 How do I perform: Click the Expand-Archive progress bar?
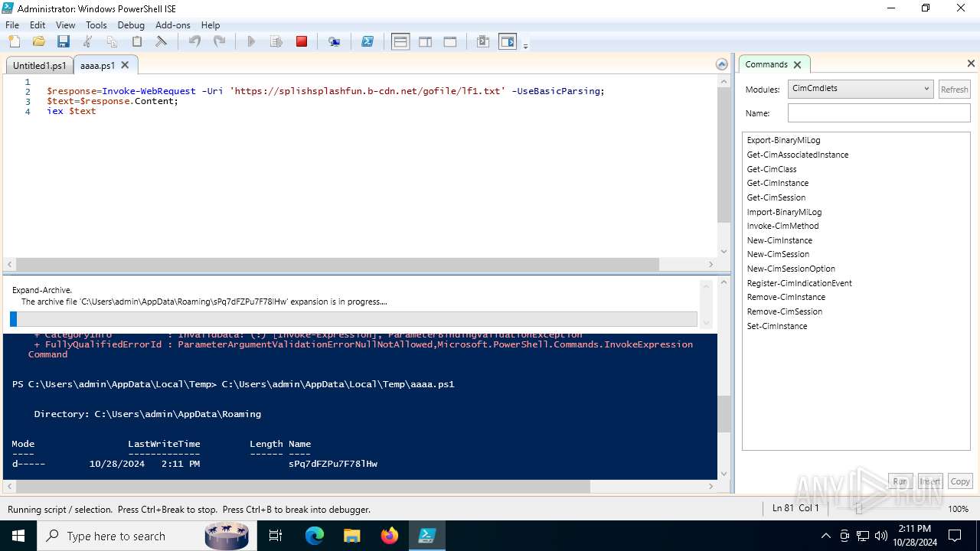click(x=354, y=319)
